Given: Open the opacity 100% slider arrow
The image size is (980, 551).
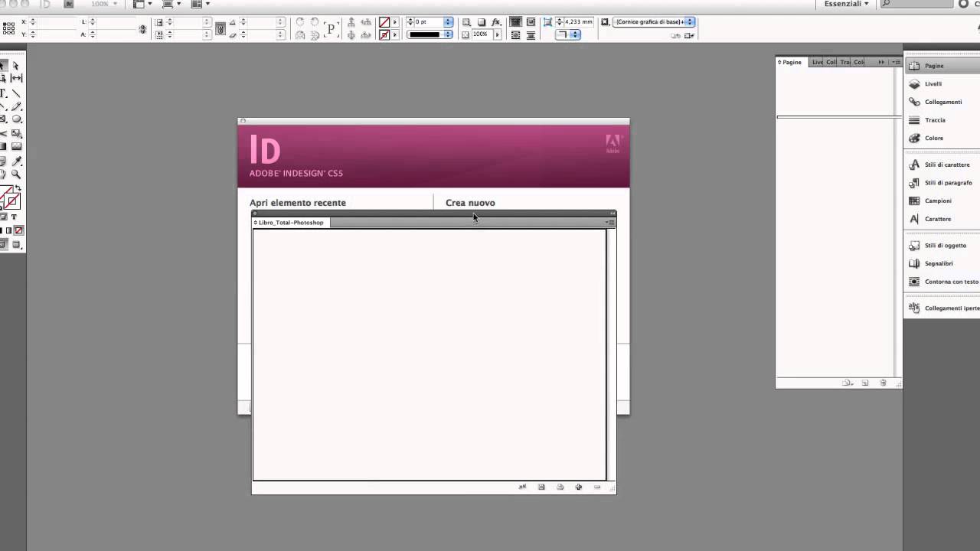Looking at the screenshot, I should pyautogui.click(x=497, y=35).
